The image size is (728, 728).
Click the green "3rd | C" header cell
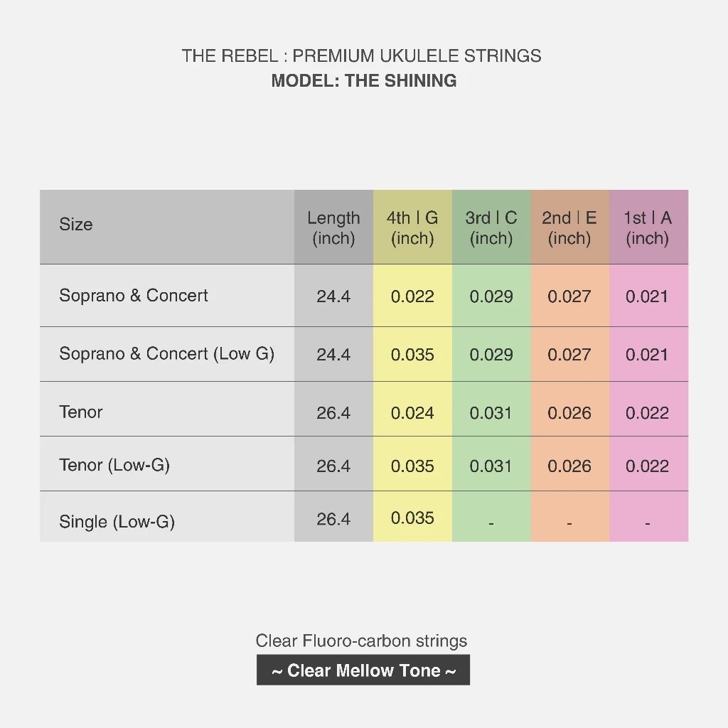click(x=491, y=227)
